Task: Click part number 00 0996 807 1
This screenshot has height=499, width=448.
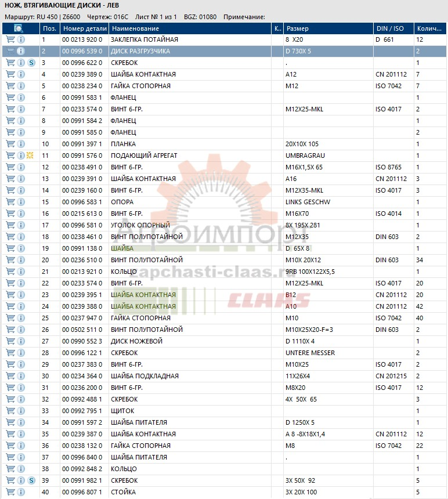Action: [82, 492]
